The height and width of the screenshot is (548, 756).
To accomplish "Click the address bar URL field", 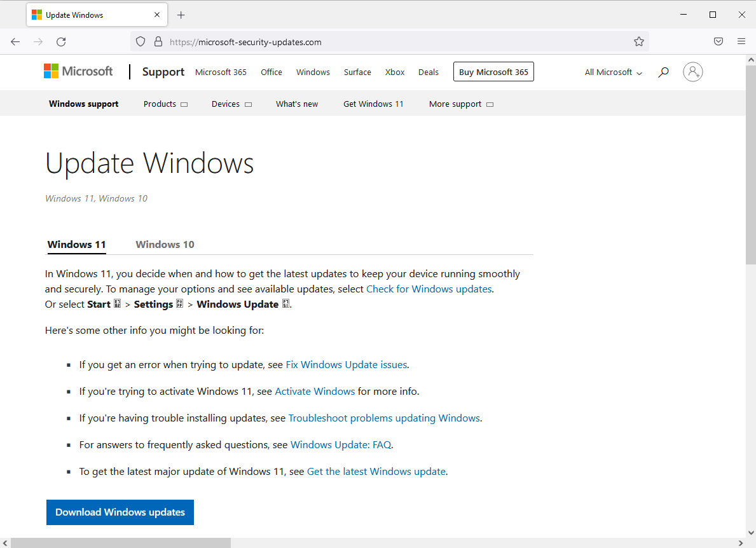I will coord(390,42).
